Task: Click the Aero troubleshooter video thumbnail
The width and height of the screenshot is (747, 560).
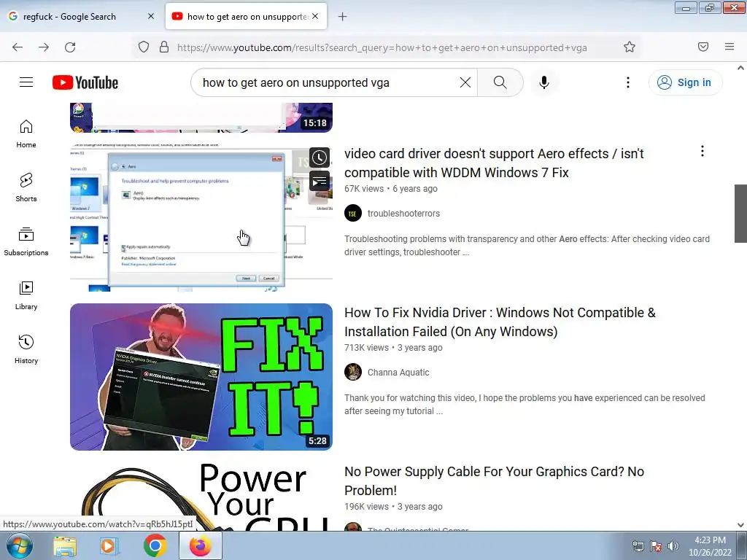Action: click(x=201, y=217)
